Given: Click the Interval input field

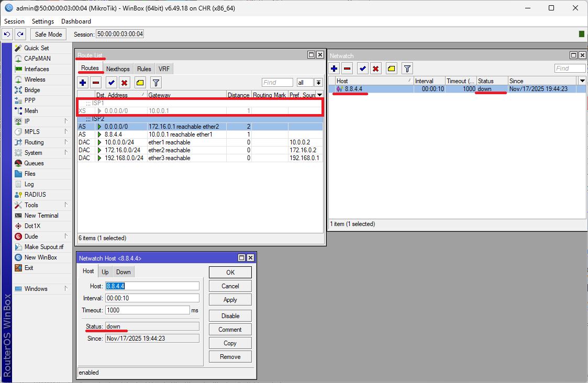Looking at the screenshot, I should pyautogui.click(x=152, y=298).
